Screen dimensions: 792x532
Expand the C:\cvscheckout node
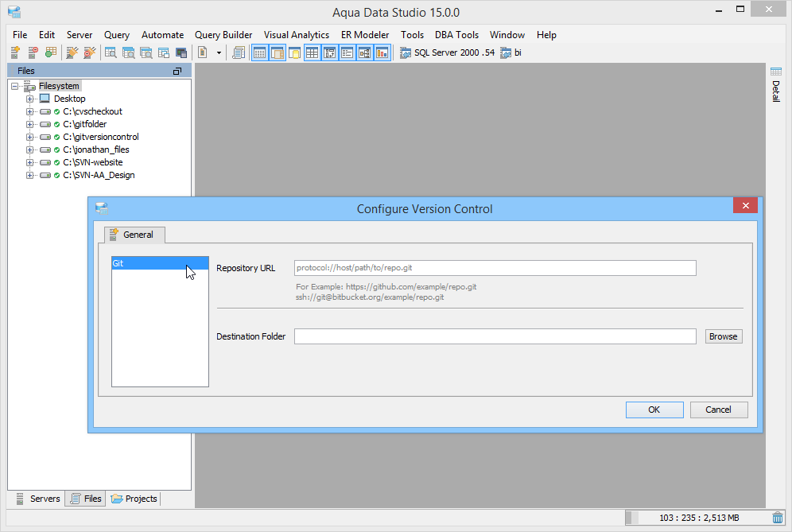29,111
